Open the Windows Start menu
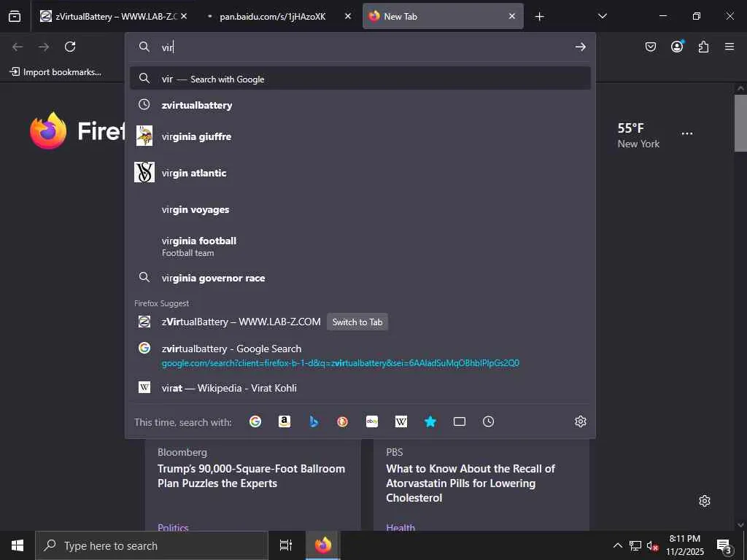747x560 pixels. coord(18,545)
